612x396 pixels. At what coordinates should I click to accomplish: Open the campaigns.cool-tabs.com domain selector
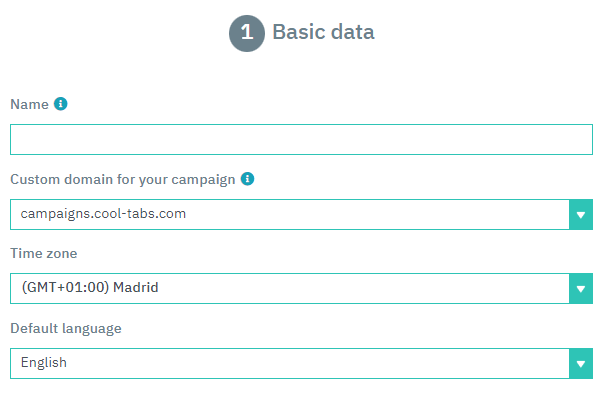point(301,215)
